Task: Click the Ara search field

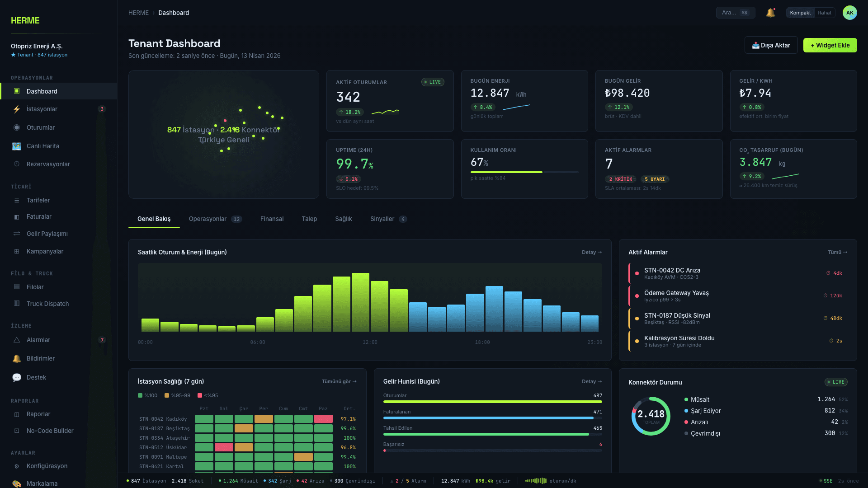Action: [736, 13]
